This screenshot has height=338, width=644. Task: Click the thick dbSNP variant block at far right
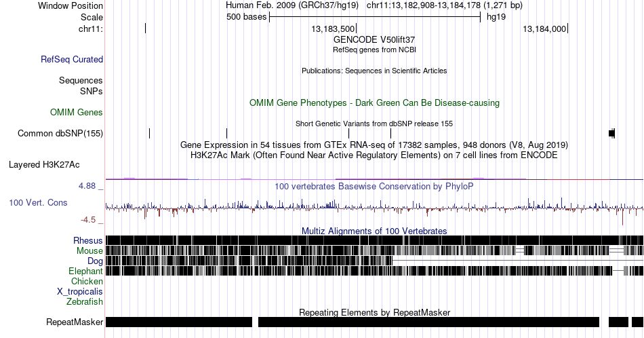point(612,133)
